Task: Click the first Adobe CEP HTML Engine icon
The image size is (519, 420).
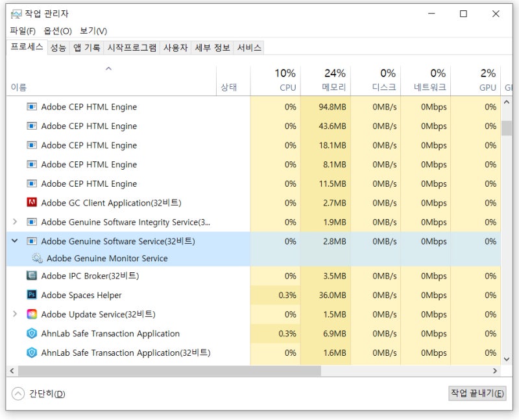Action: pyautogui.click(x=30, y=107)
